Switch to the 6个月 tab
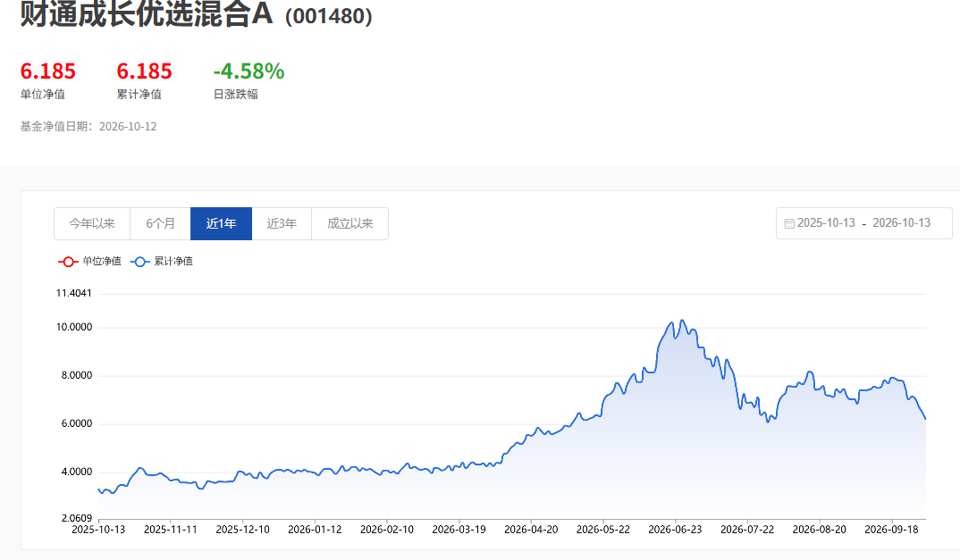This screenshot has width=960, height=560. (x=160, y=224)
